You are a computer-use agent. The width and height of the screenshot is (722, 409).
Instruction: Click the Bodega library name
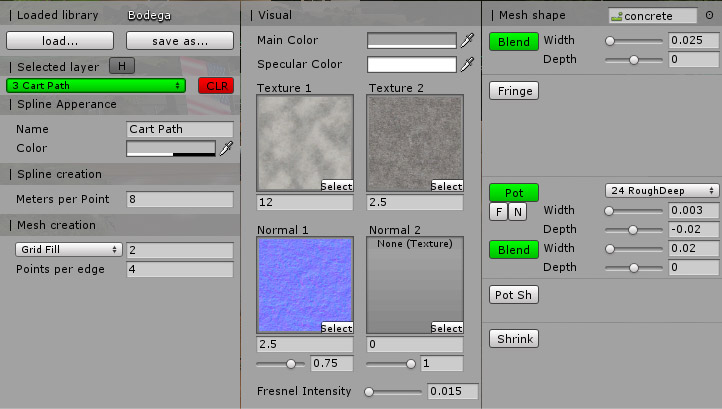[x=149, y=15]
